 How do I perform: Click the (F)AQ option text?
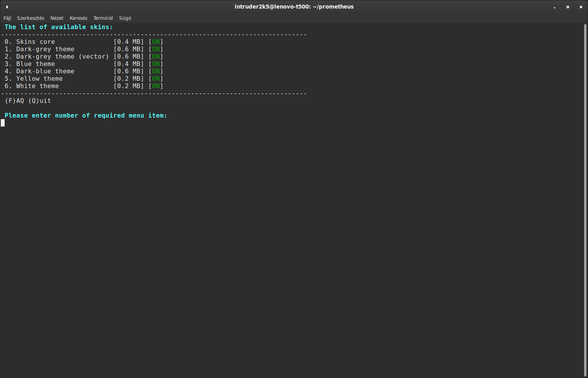[14, 101]
